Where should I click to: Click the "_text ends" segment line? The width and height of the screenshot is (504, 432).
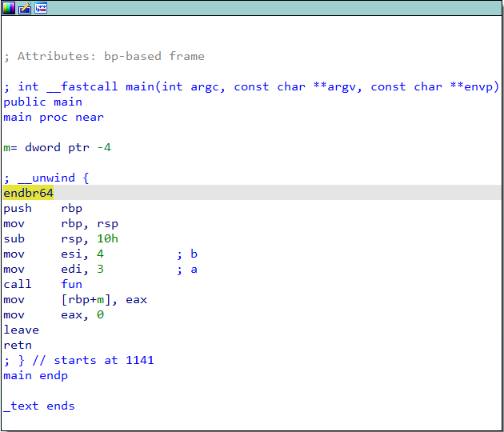(x=38, y=406)
